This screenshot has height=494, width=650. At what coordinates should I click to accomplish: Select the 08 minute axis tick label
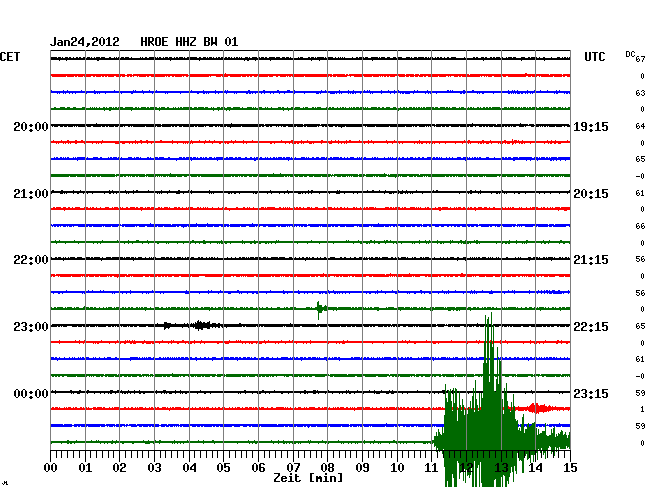click(x=327, y=467)
